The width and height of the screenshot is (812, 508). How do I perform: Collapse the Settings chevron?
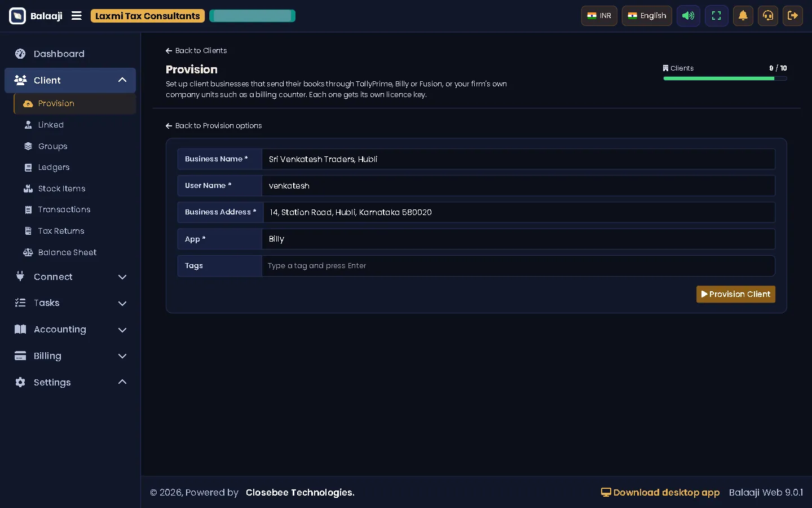click(x=122, y=382)
